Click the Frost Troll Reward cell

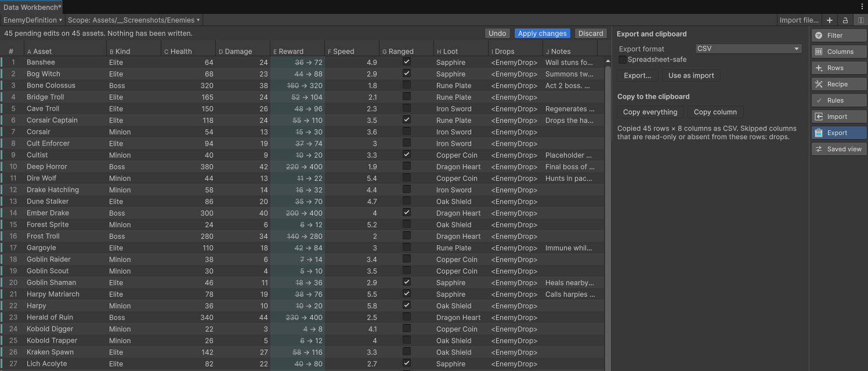(x=298, y=236)
